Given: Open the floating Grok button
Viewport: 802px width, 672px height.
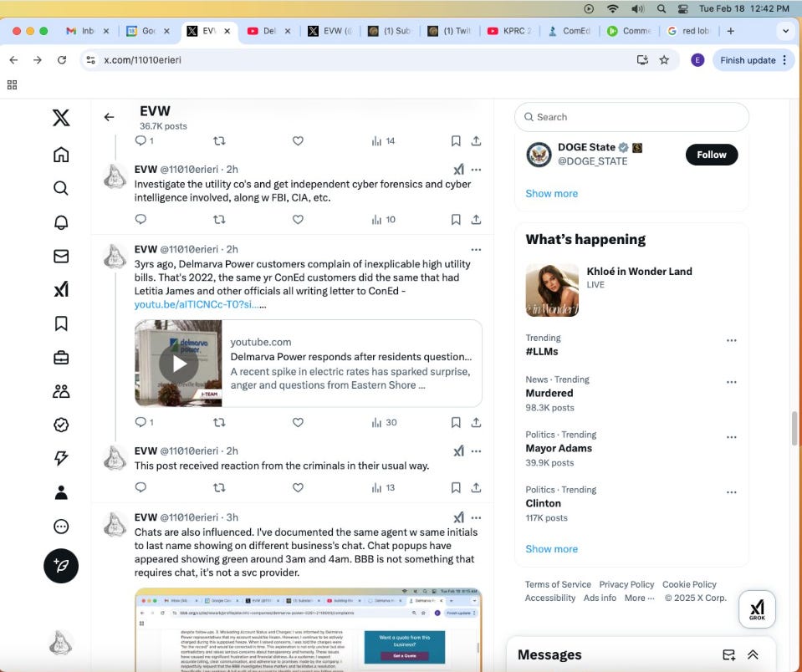Looking at the screenshot, I should click(x=757, y=609).
